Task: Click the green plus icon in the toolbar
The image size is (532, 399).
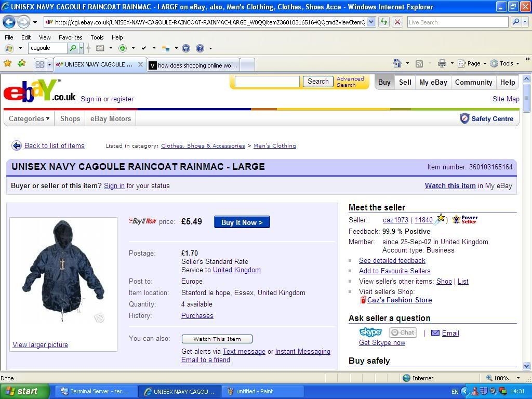Action: 123,48
